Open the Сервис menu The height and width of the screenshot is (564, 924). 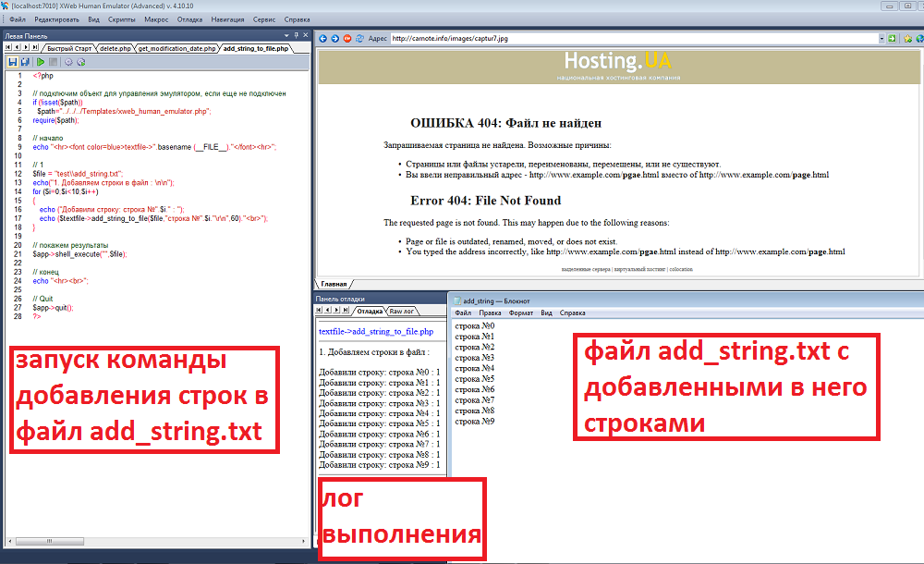264,19
